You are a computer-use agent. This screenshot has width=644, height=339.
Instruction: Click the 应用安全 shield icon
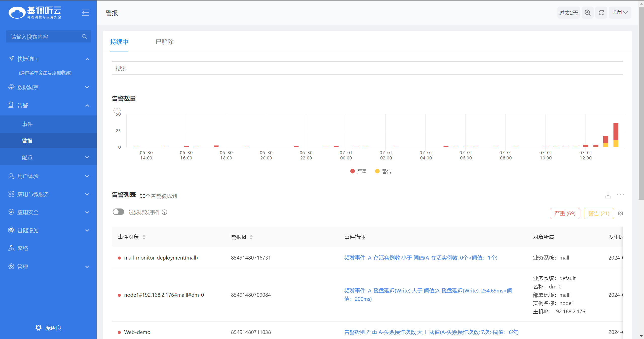pos(11,212)
